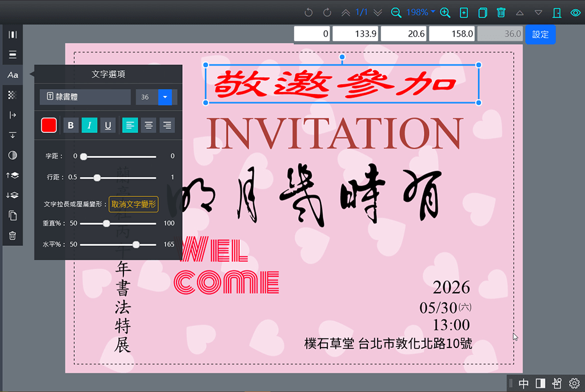Set right text alignment

[167, 125]
